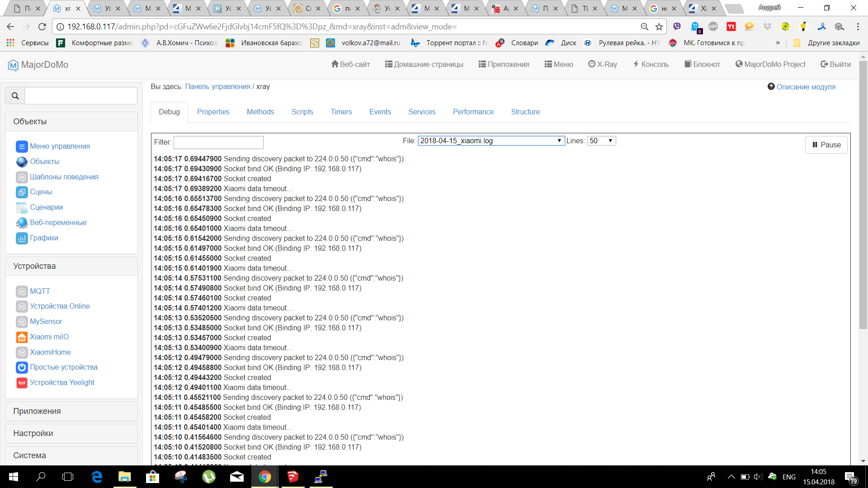Image resolution: width=868 pixels, height=488 pixels.
Task: Collapse the Устройства sidebar section
Action: pos(71,266)
